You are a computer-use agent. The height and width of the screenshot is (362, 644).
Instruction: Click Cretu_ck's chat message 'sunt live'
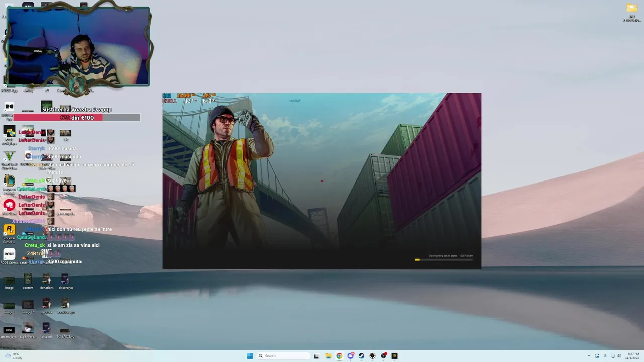[57, 180]
